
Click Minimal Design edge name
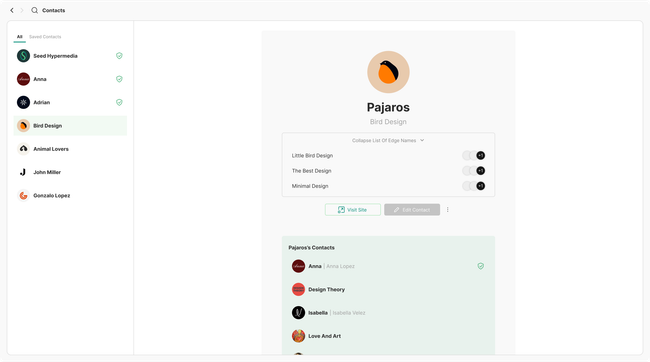(x=310, y=186)
